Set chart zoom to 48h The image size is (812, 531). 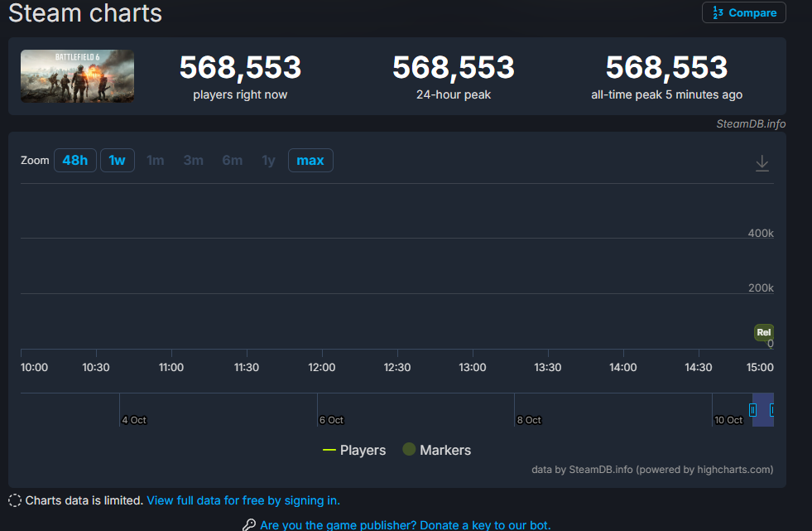75,161
